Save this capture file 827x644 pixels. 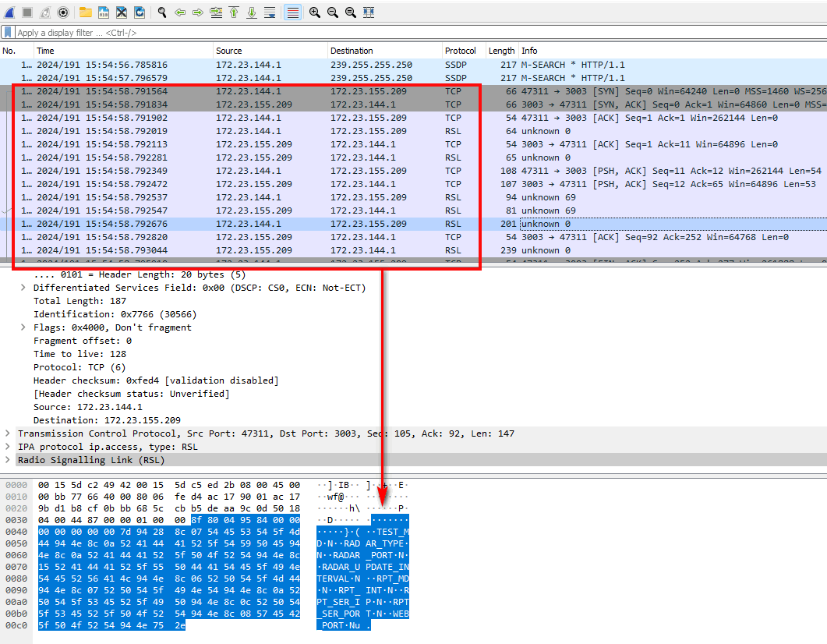(104, 12)
